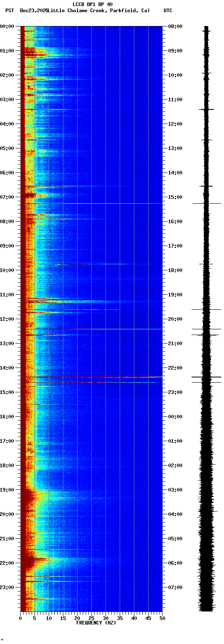Click the "0" frequency tick label
Screen dimensions: 224x644
pos(20,618)
